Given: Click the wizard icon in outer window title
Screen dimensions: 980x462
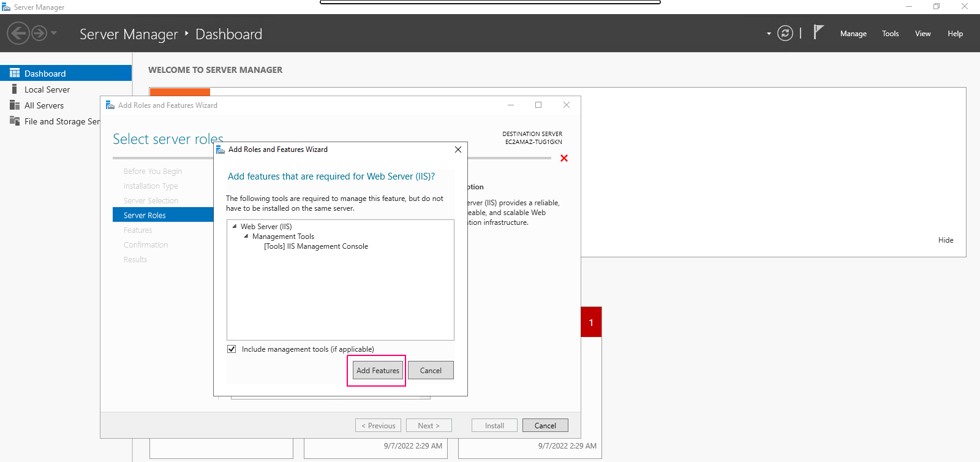Looking at the screenshot, I should 110,105.
